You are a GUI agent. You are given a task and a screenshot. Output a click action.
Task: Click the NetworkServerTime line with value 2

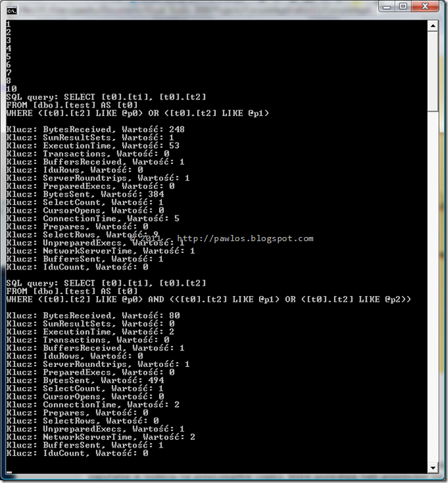(101, 437)
